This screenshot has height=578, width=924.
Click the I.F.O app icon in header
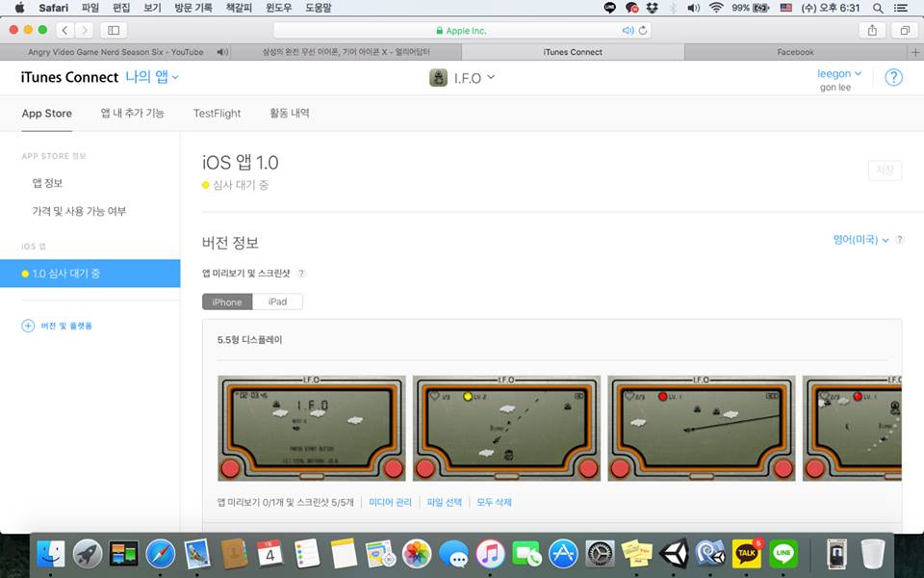(439, 78)
